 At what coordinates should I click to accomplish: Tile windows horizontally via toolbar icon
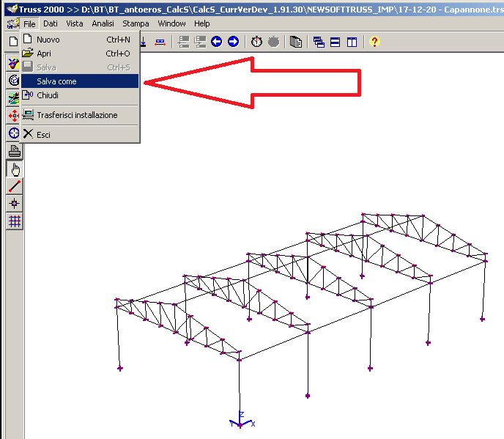(x=336, y=42)
